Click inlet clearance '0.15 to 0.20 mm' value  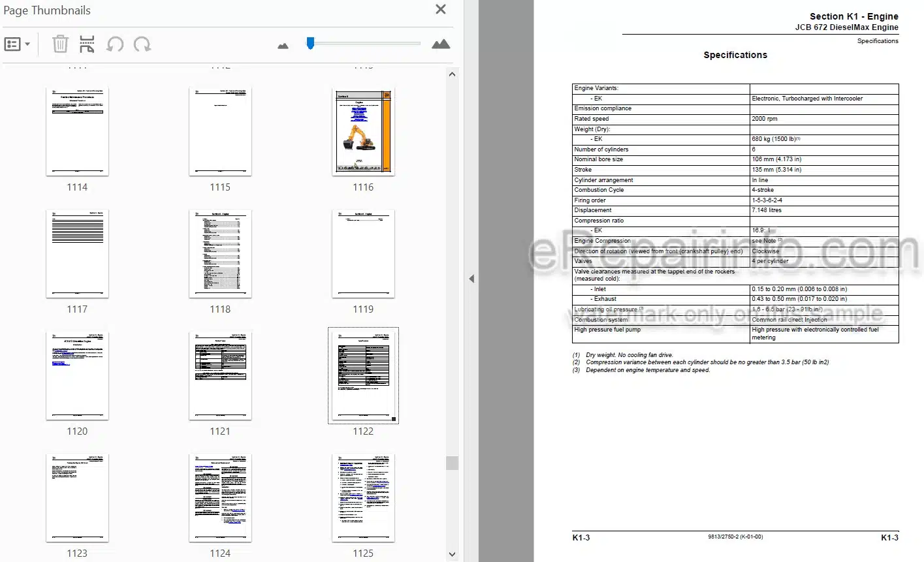(799, 289)
